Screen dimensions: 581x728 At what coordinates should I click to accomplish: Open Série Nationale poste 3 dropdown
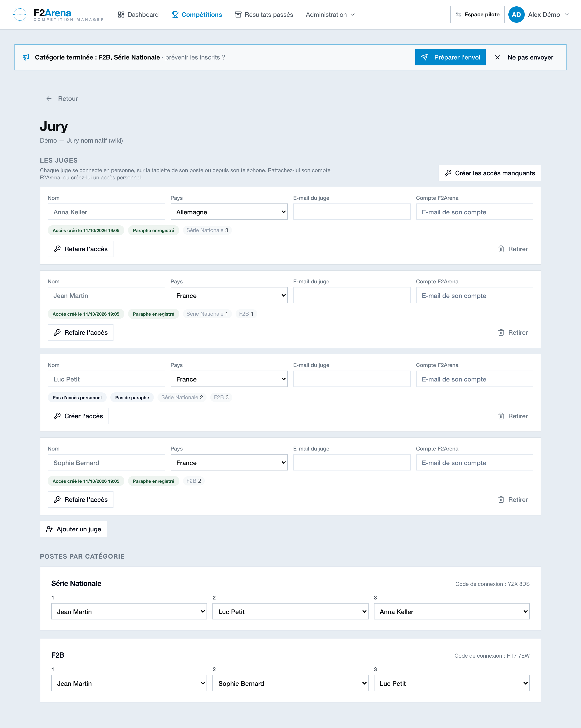[x=452, y=612]
